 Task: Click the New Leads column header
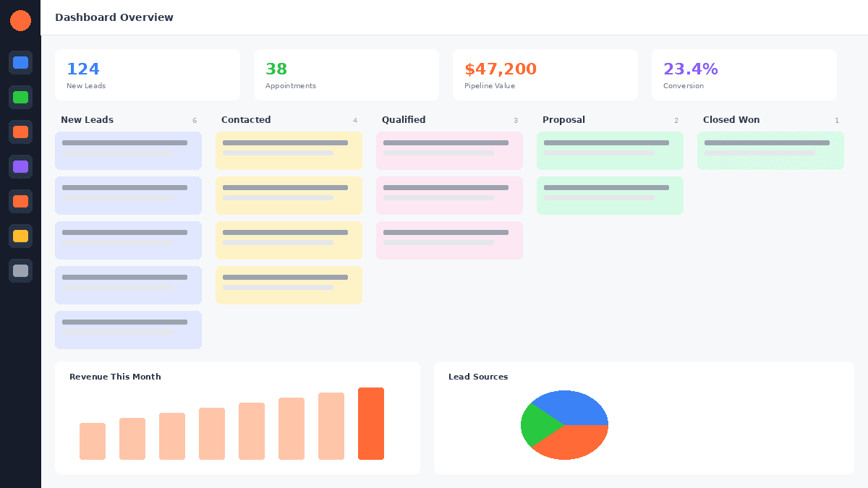(87, 120)
